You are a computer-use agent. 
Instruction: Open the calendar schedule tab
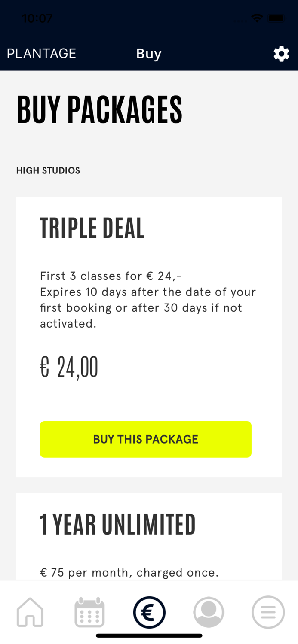click(89, 612)
